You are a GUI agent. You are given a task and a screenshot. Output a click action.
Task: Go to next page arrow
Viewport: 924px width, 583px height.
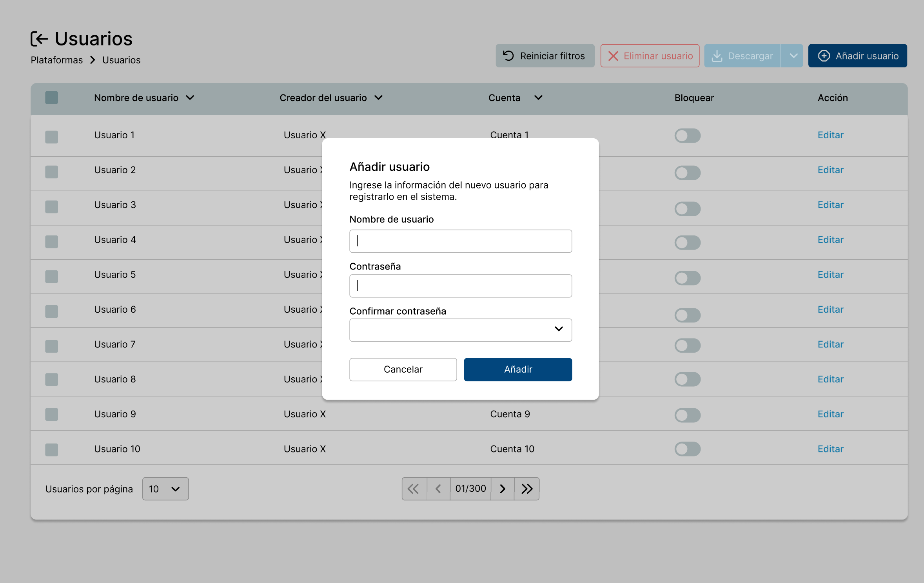(x=503, y=489)
